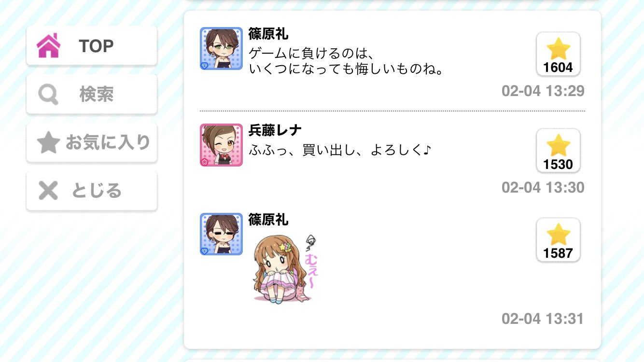Star the sticker post with 1587 favorites
644x362 pixels.
[558, 240]
